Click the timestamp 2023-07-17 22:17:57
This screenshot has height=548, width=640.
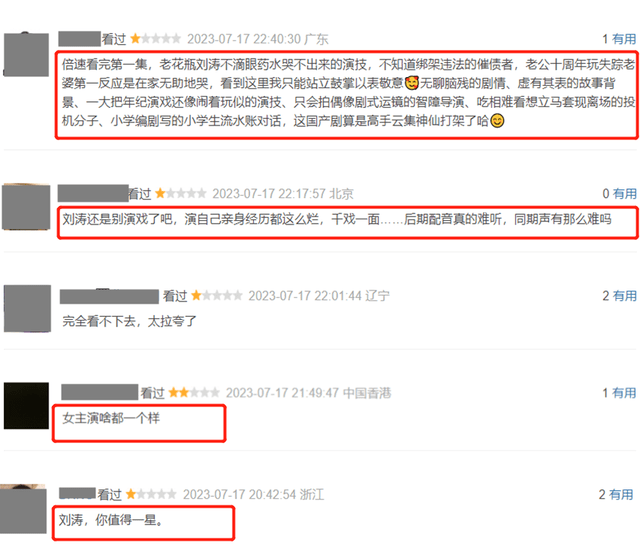pos(270,193)
